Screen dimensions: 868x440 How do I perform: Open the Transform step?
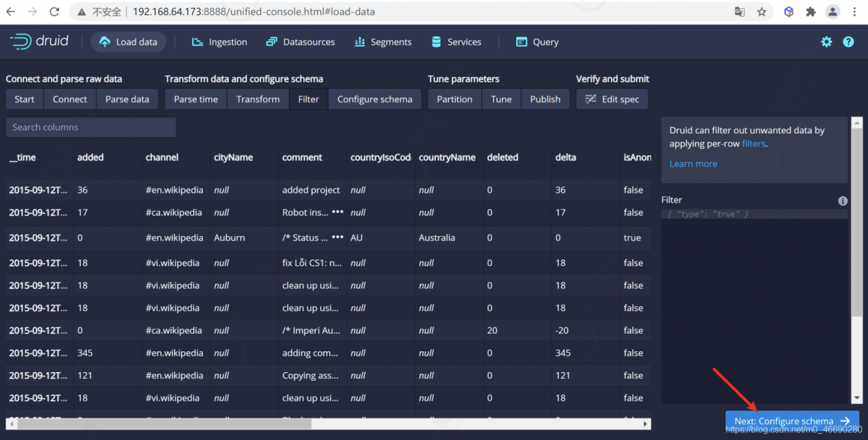click(258, 99)
